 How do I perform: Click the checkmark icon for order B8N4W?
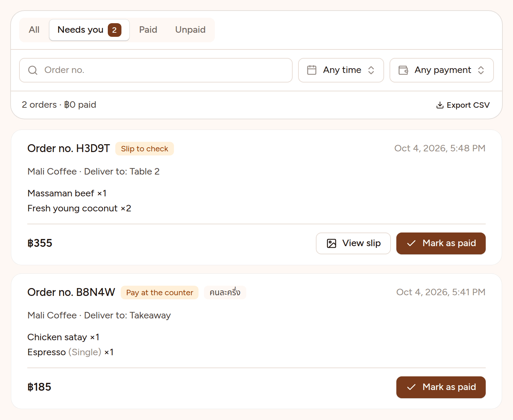pos(411,387)
